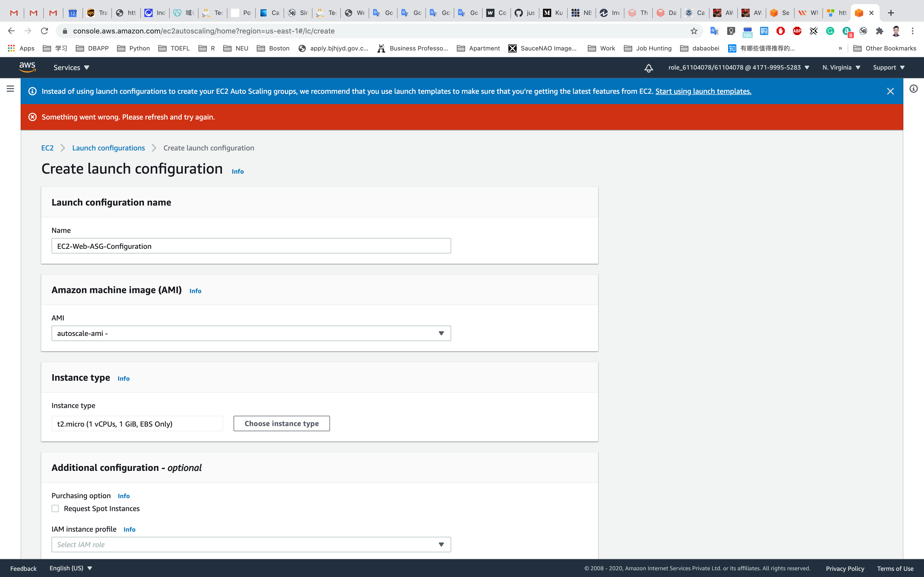This screenshot has height=577, width=924.
Task: Reload the page with the refresh icon
Action: tap(45, 31)
